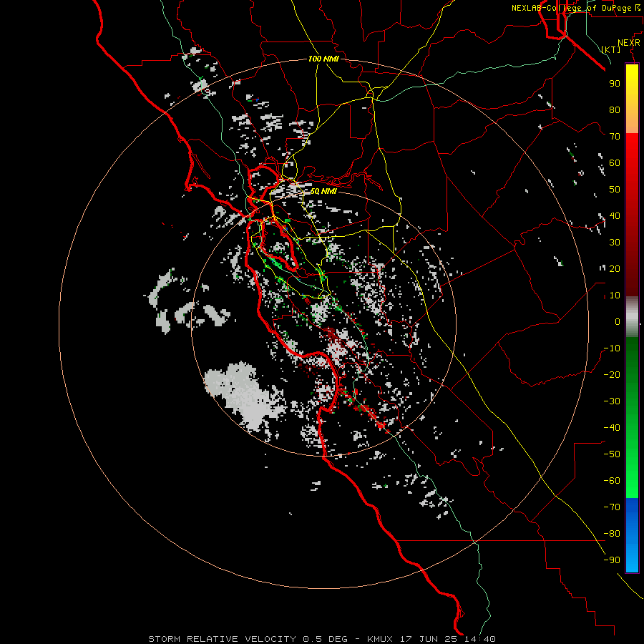Viewport: 644px width, 644px height.
Task: Click the 40 value on velocity scale
Action: click(615, 215)
